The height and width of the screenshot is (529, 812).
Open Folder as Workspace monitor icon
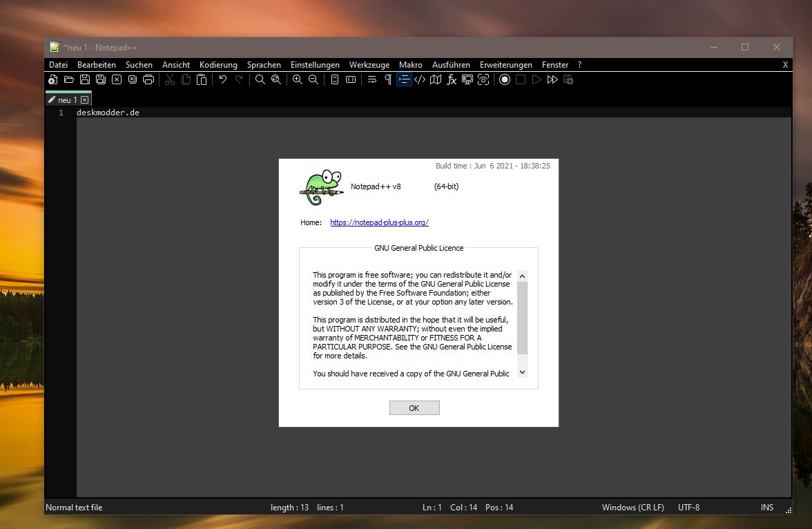pos(467,79)
